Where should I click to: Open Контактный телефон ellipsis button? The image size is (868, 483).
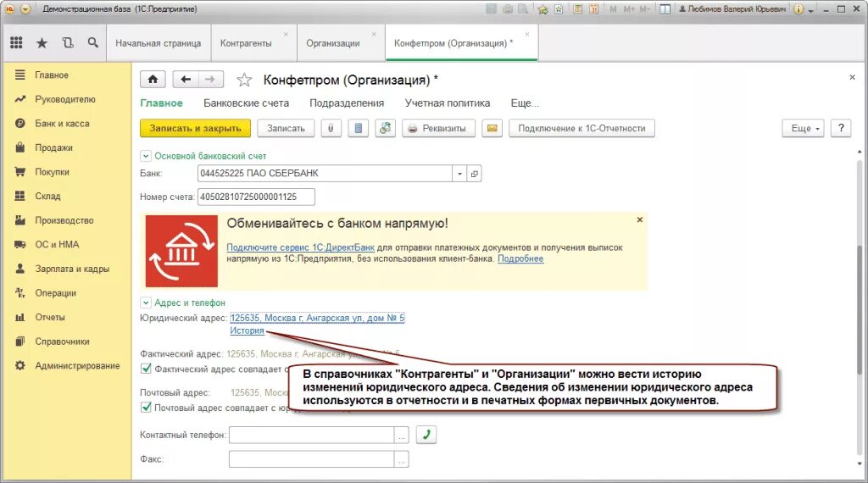(x=402, y=436)
